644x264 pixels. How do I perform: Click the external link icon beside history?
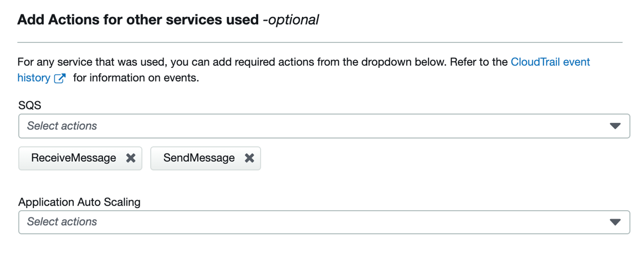(60, 78)
